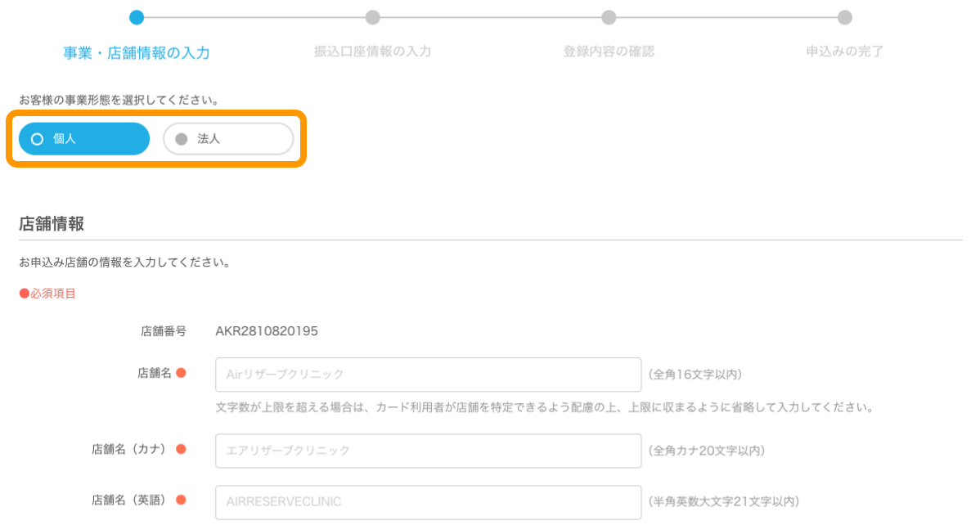Screen dimensions: 980x525
Task: Focus the 店舗名 input field
Action: (x=428, y=375)
